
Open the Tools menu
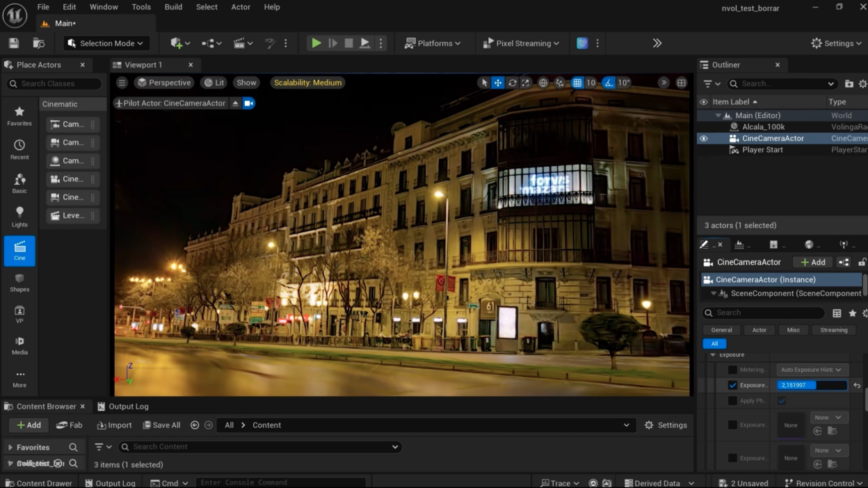[x=141, y=7]
